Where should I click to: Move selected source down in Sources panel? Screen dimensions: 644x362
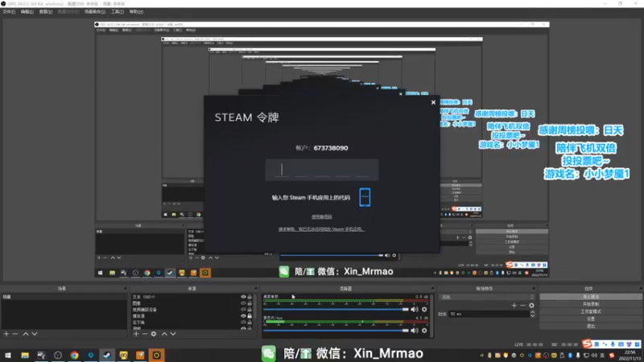click(x=173, y=334)
